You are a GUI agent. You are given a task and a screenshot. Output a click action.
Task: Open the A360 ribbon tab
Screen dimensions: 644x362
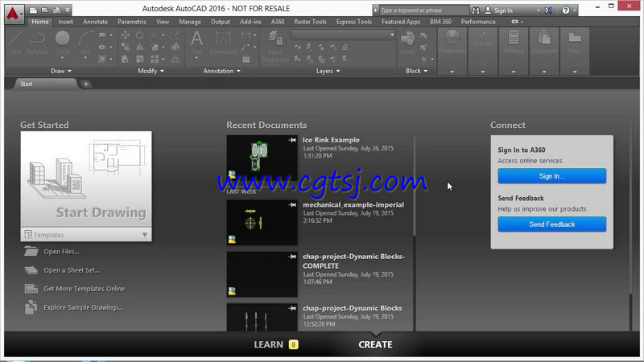[x=278, y=22]
